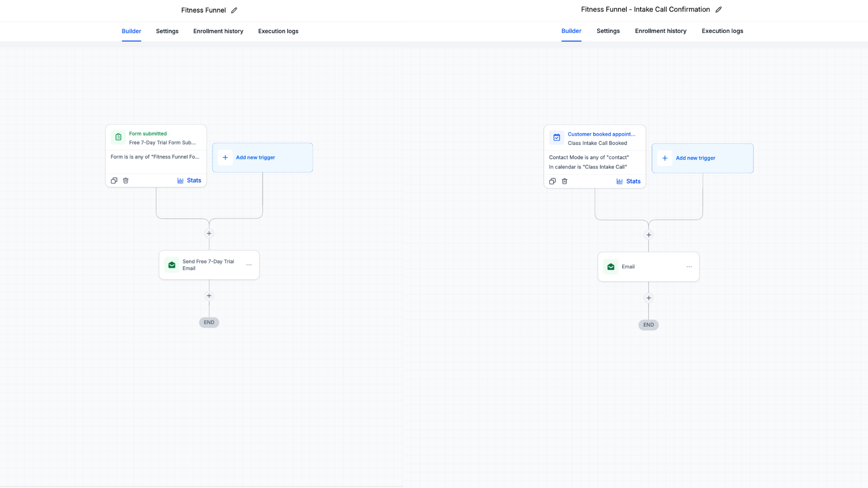
Task: Add a step above Send Free 7-Day Trial Email
Action: pos(209,234)
